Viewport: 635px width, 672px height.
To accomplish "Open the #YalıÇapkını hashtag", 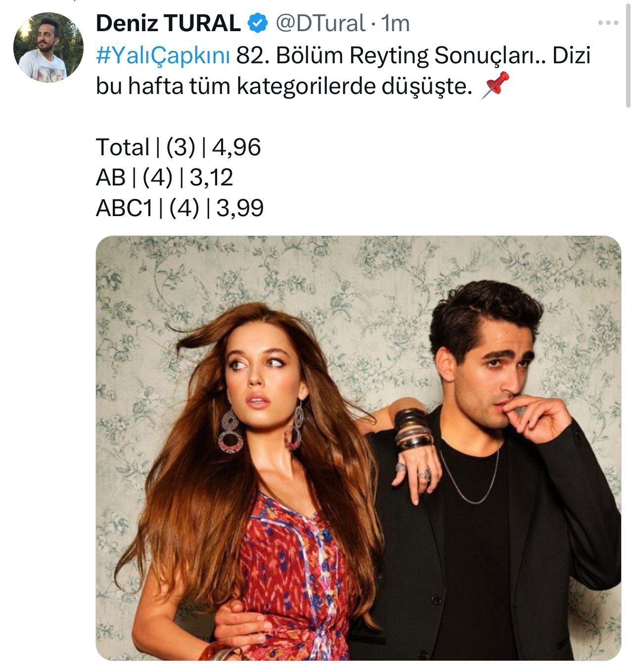I will coord(163,55).
